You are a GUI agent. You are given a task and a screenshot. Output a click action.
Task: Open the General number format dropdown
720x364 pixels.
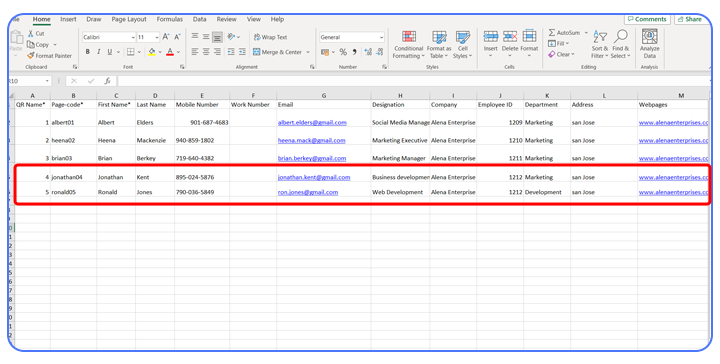tap(381, 37)
